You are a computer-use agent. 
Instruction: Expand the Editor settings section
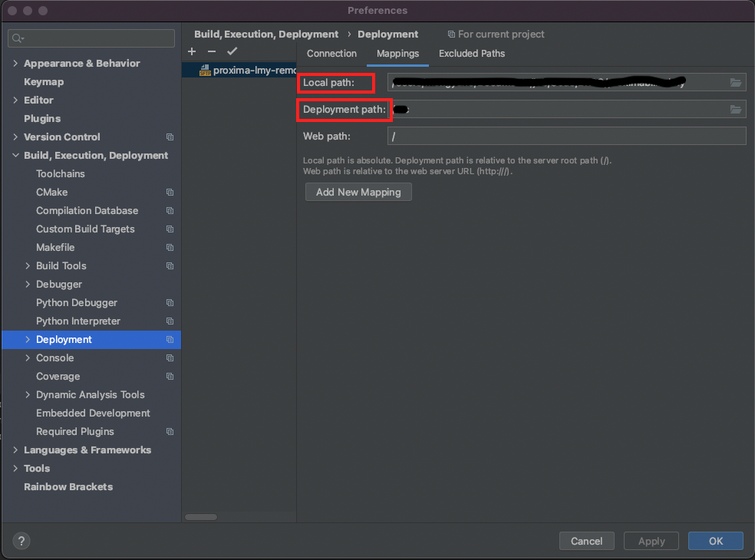coord(15,100)
